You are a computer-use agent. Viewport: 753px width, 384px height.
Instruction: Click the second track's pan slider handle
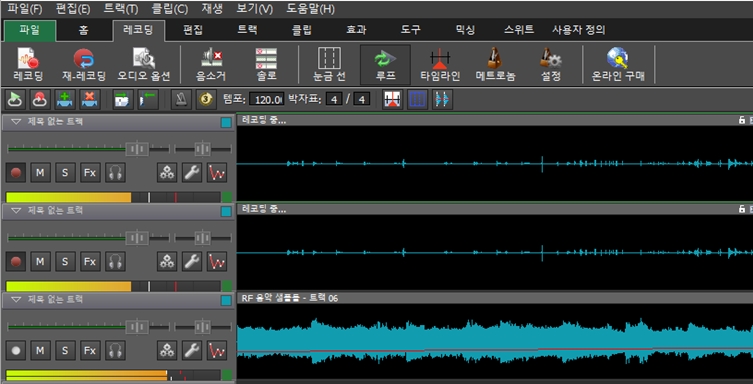click(x=202, y=238)
